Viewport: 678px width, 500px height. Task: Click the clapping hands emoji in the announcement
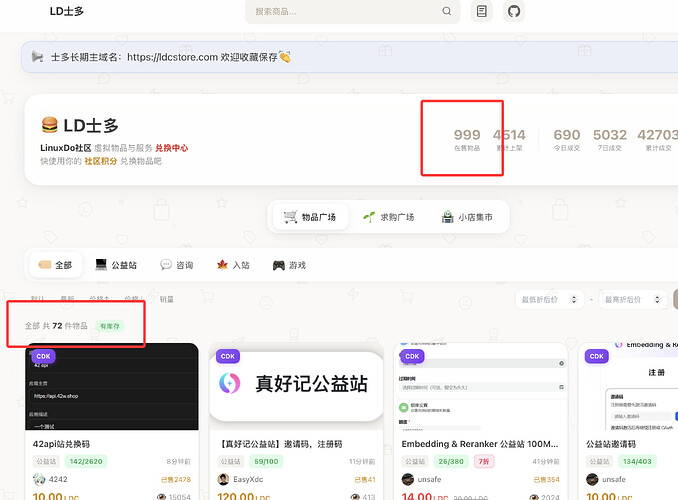coord(285,57)
